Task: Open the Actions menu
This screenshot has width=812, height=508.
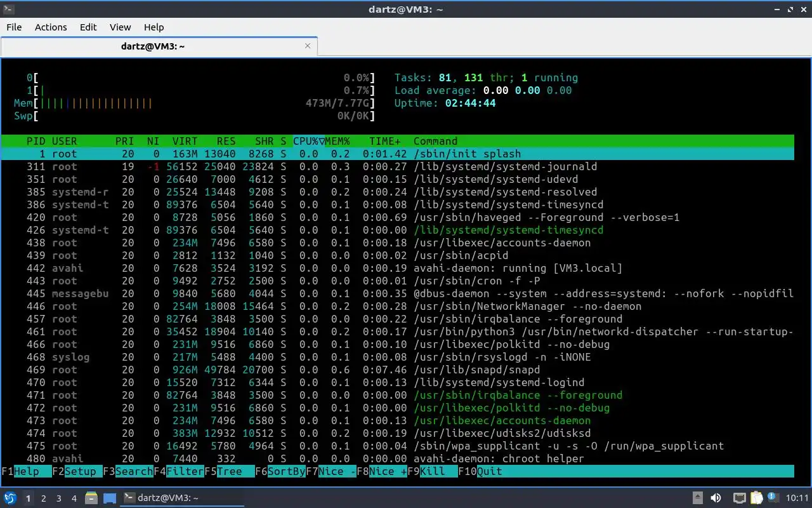Action: click(x=51, y=27)
